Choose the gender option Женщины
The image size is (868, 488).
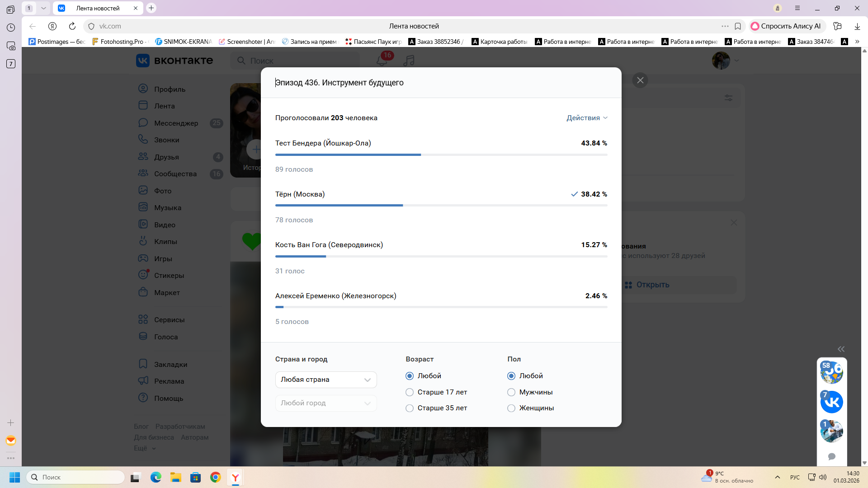point(511,408)
